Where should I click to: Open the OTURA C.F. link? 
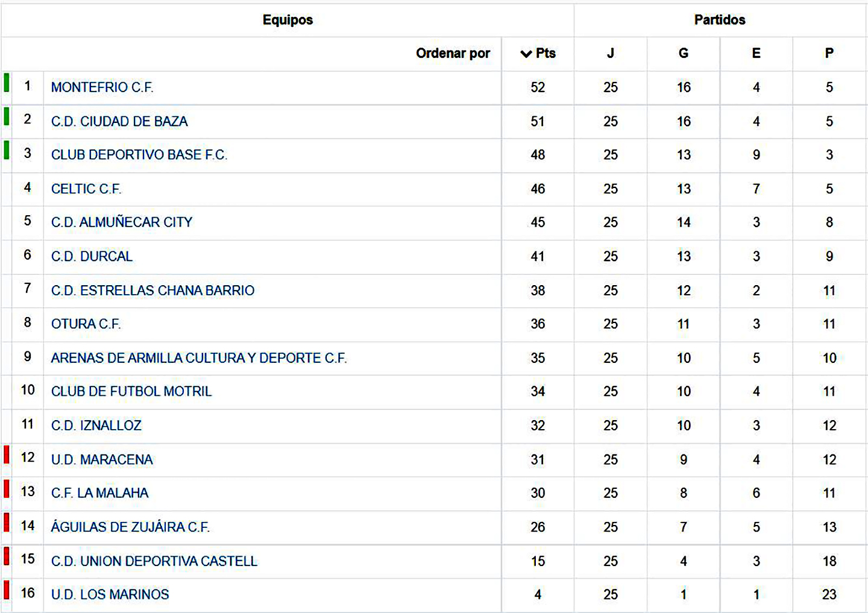tap(86, 324)
